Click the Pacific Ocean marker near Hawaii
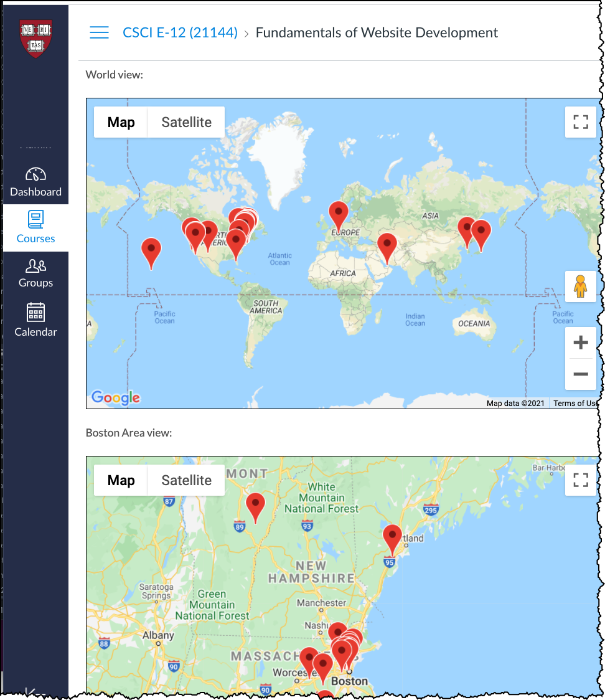 click(x=151, y=251)
